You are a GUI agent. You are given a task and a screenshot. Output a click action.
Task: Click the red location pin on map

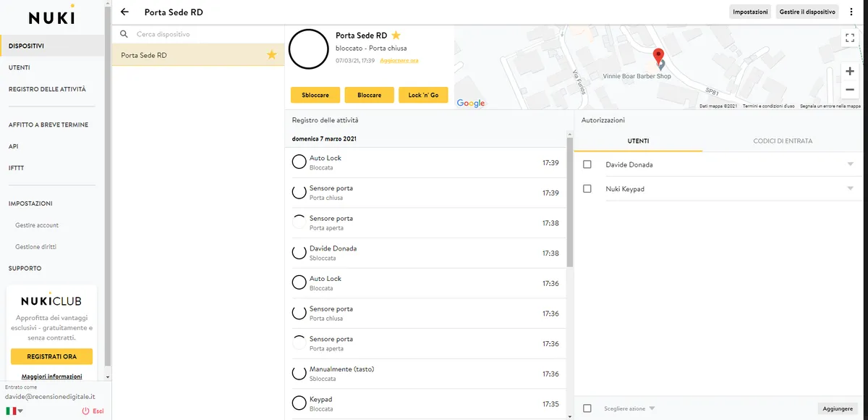pos(658,56)
